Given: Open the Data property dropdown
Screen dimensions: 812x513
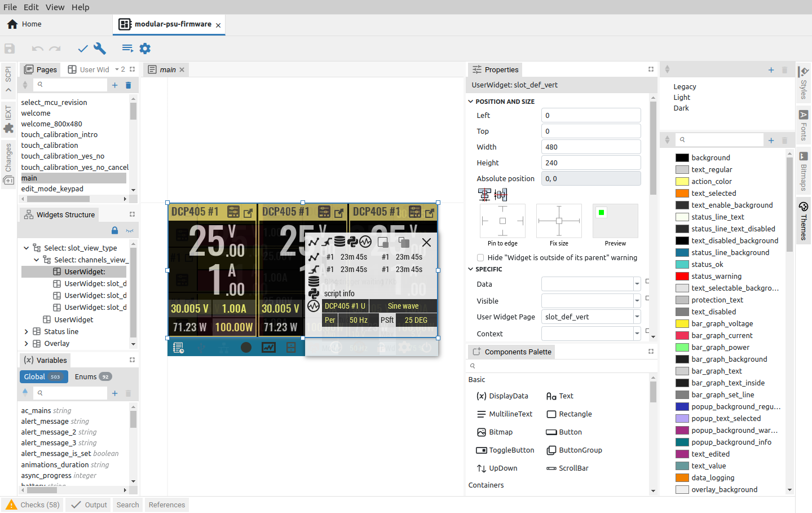Looking at the screenshot, I should [x=637, y=284].
